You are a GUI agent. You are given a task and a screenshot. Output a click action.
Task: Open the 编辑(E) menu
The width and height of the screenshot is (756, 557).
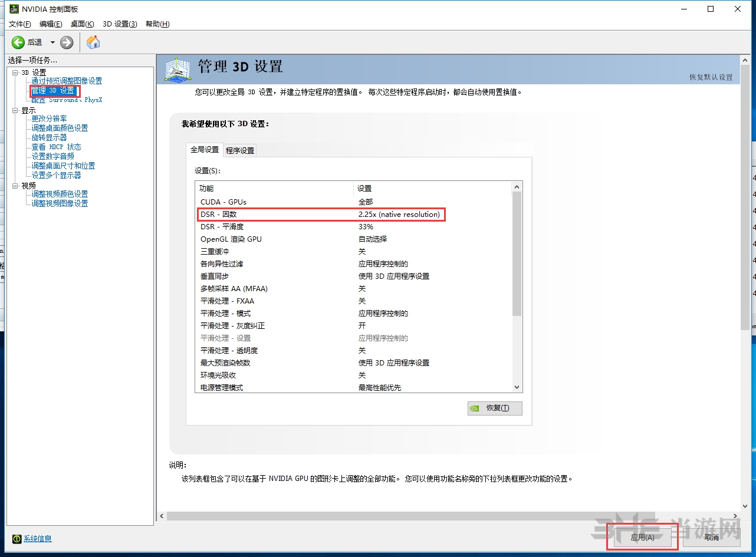[51, 24]
